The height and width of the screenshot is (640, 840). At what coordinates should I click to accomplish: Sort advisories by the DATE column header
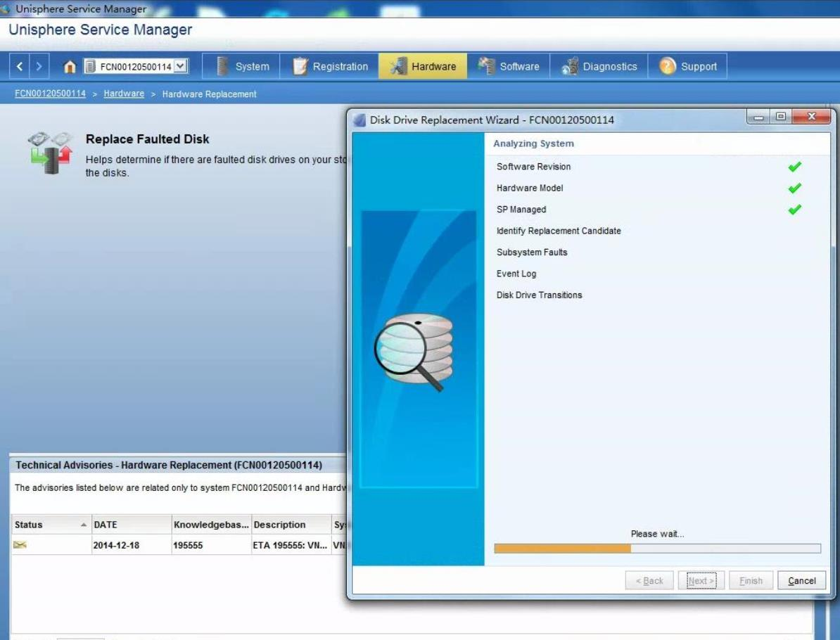(132, 525)
